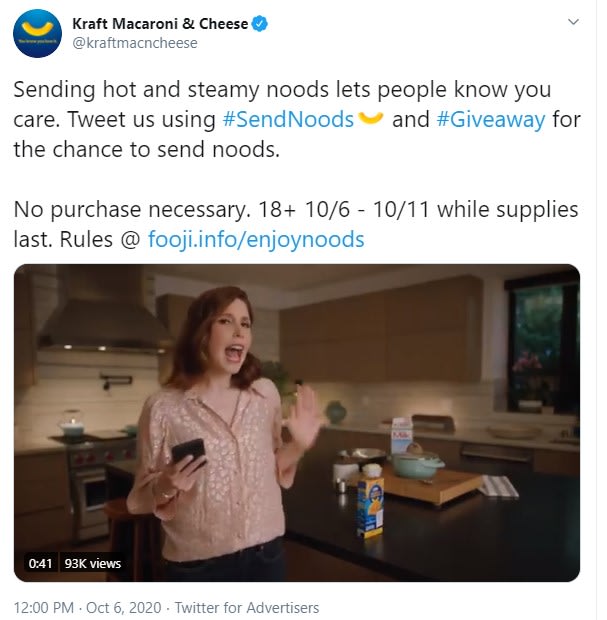Open the @kraftmacncheese handle
This screenshot has width=607, height=620.
[134, 43]
